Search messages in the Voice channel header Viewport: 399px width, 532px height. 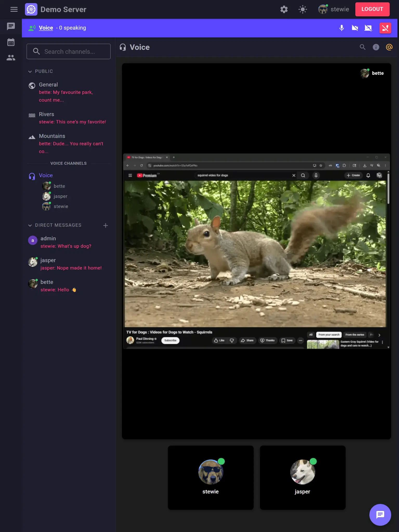click(362, 47)
